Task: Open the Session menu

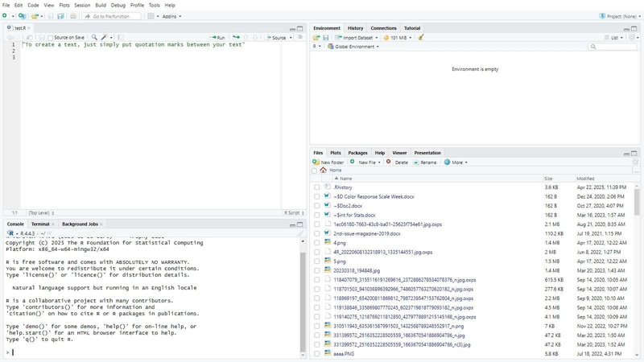Action: (x=82, y=6)
